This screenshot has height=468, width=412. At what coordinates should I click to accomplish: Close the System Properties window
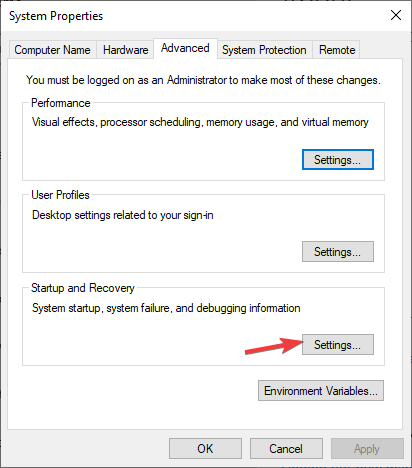coord(396,15)
